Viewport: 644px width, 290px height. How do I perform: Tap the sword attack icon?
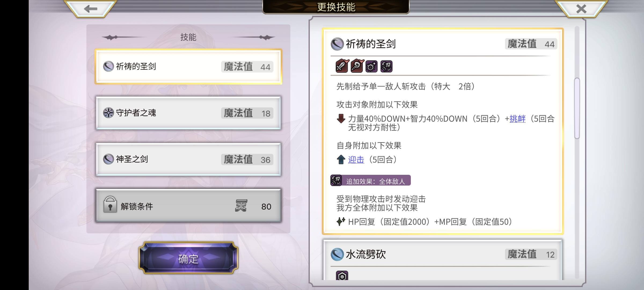point(342,66)
